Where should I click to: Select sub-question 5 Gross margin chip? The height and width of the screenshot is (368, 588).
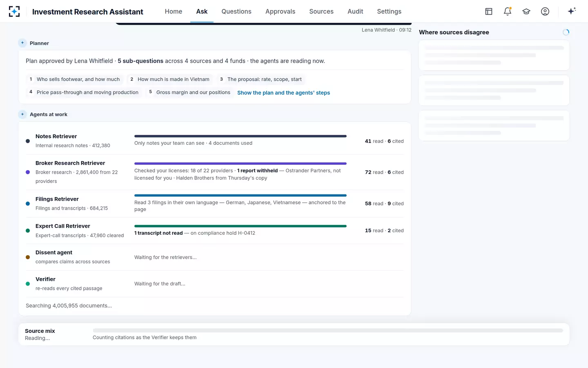(x=190, y=92)
